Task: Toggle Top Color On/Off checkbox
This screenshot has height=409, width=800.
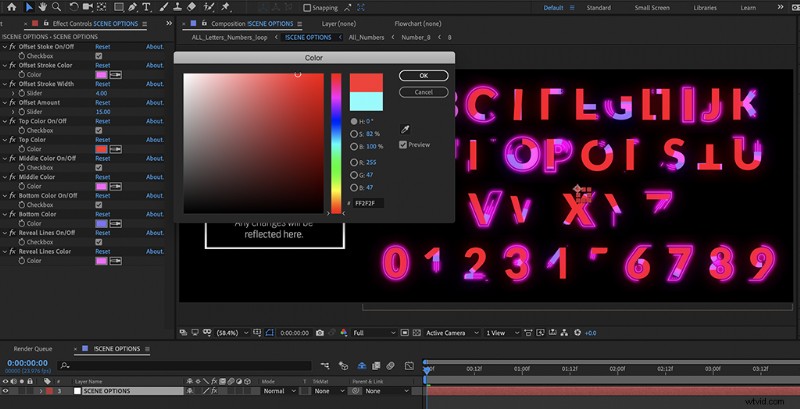Action: pyautogui.click(x=98, y=131)
